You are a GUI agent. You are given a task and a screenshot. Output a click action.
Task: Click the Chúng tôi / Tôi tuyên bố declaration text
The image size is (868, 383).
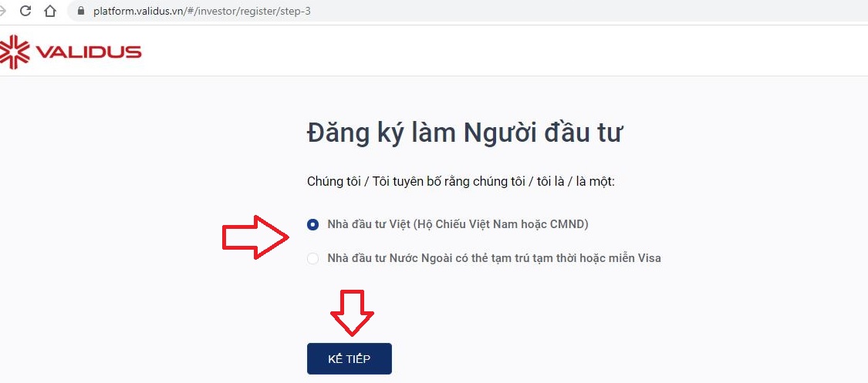click(461, 182)
